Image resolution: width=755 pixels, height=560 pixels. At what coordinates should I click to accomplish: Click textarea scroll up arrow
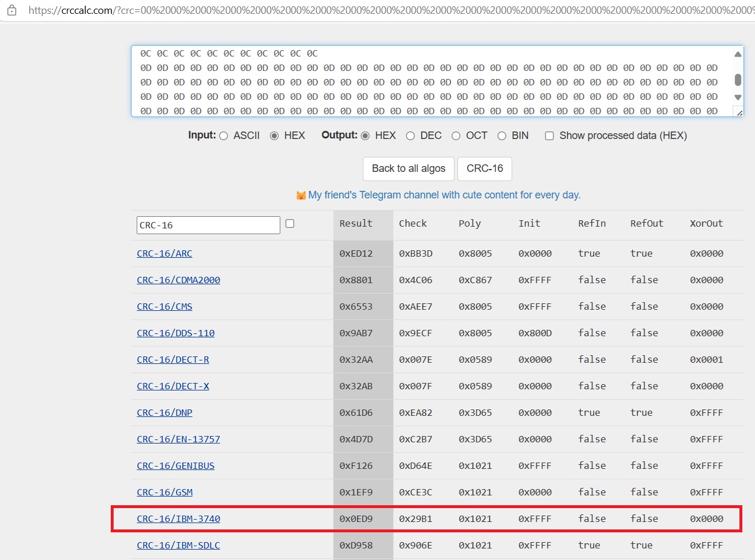coord(738,54)
